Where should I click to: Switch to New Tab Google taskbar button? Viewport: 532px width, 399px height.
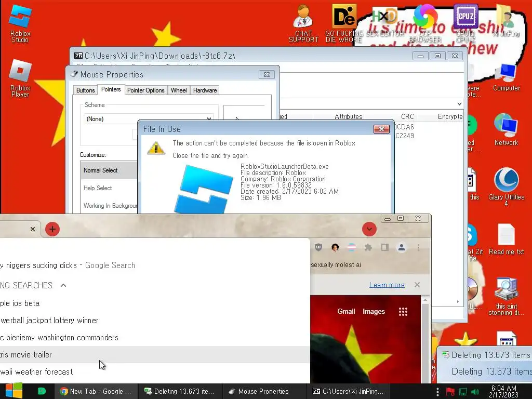tap(96, 391)
